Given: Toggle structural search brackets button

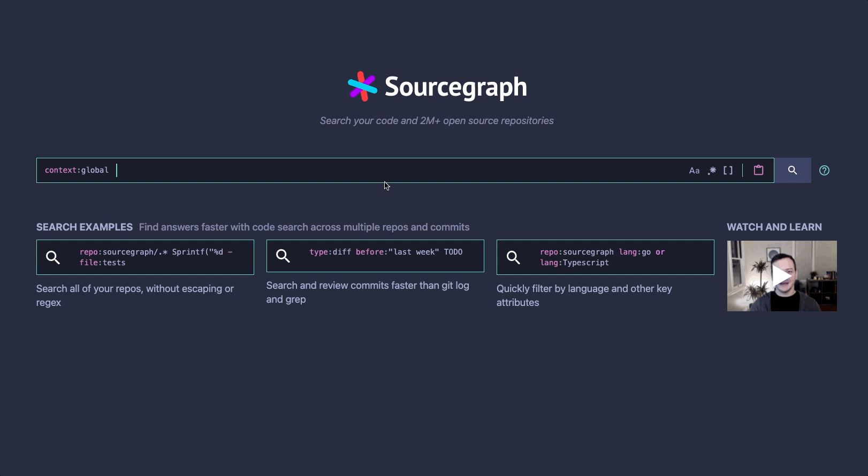Looking at the screenshot, I should click(x=728, y=171).
